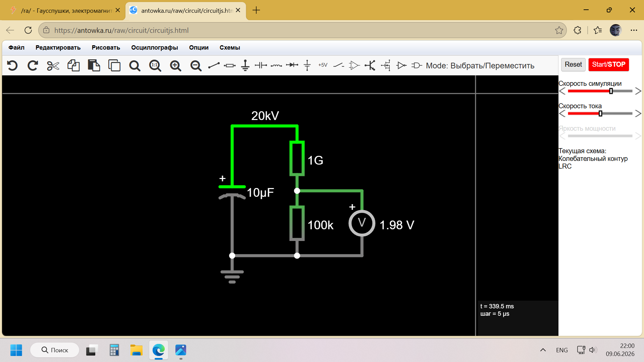Click the taskbar Поиск search box
The height and width of the screenshot is (362, 644).
(x=55, y=350)
